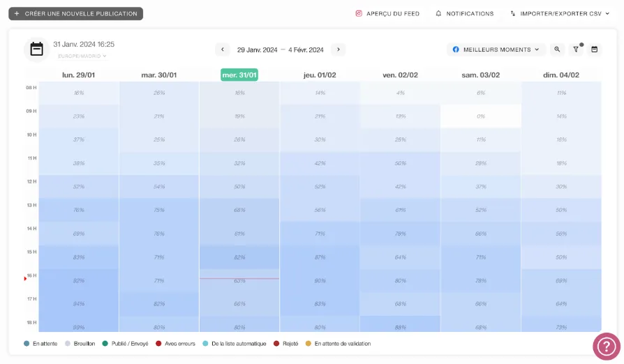Click the large calendar icon
The image size is (624, 364).
[x=36, y=49]
